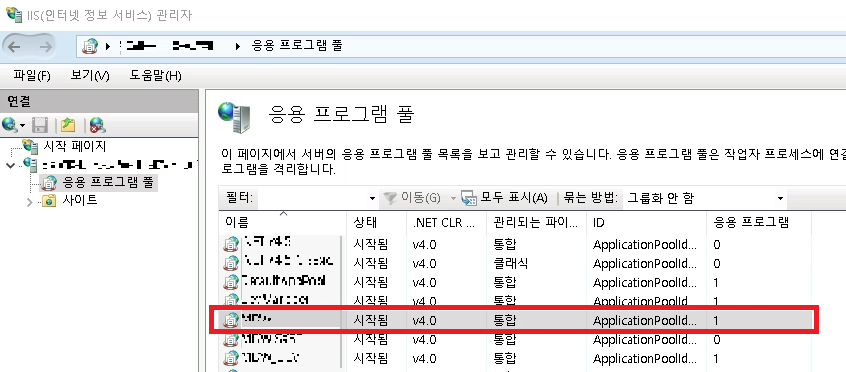Open the 필터 box dropdown arrow

coord(372,198)
